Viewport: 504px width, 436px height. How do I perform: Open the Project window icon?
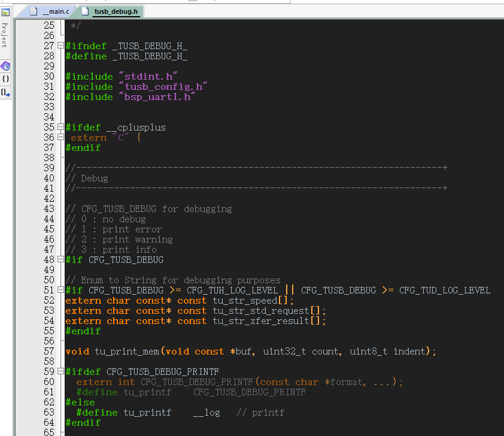coord(5,13)
